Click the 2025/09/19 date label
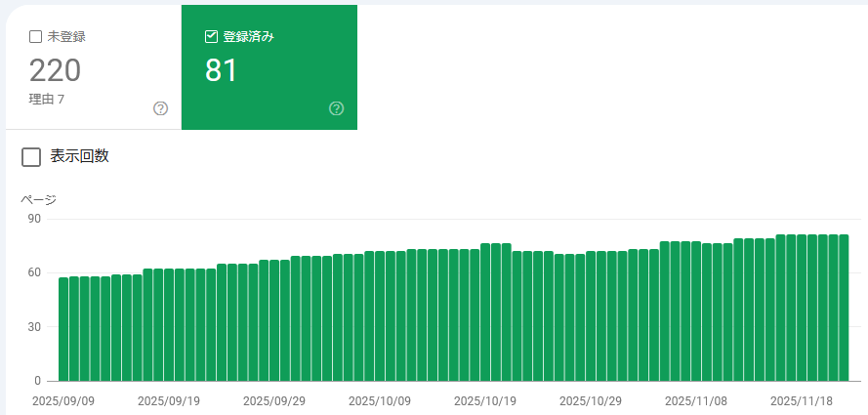This screenshot has width=868, height=415. (169, 400)
